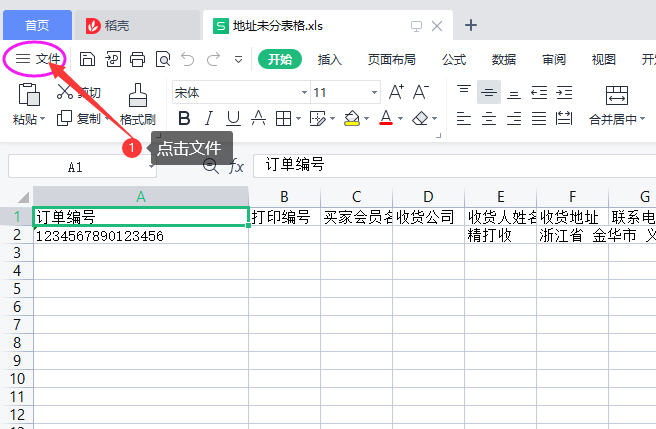Click the formula bar showing 订单编号
Image resolution: width=656 pixels, height=429 pixels.
pos(454,165)
